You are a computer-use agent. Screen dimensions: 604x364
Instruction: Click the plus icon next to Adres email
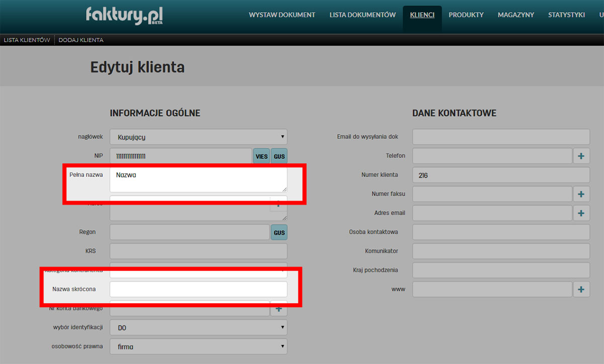[x=581, y=213]
